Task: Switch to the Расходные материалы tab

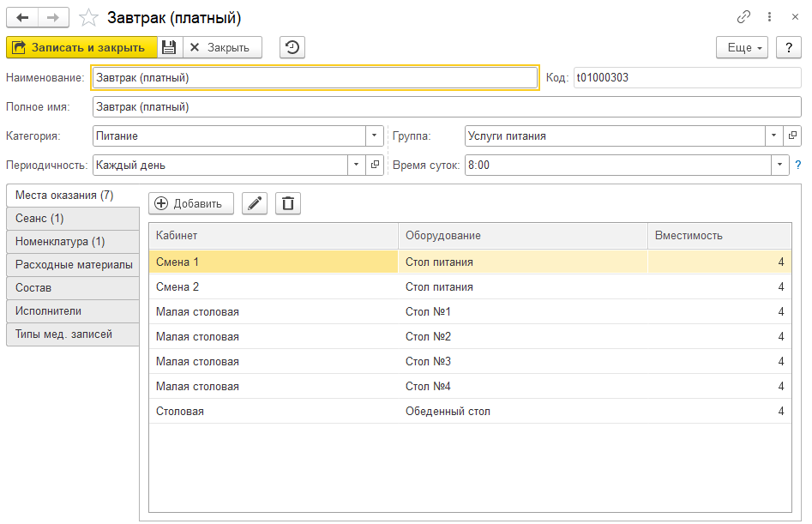Action: [x=72, y=265]
